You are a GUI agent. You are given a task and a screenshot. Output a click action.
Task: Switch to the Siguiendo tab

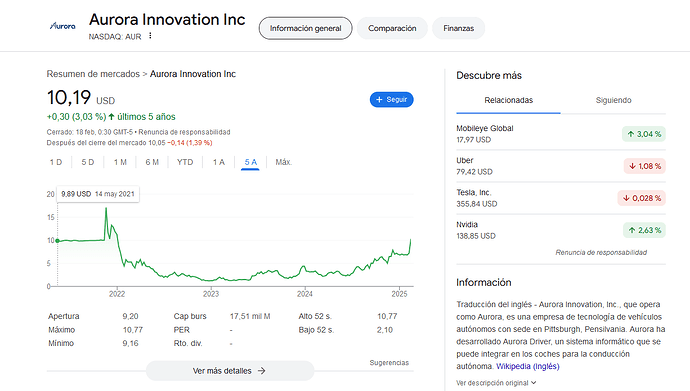click(x=613, y=100)
